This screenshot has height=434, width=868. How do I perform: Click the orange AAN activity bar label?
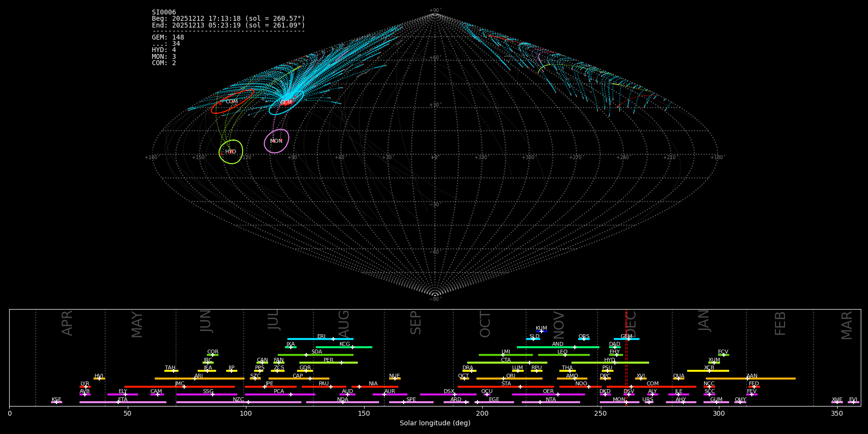(x=752, y=376)
